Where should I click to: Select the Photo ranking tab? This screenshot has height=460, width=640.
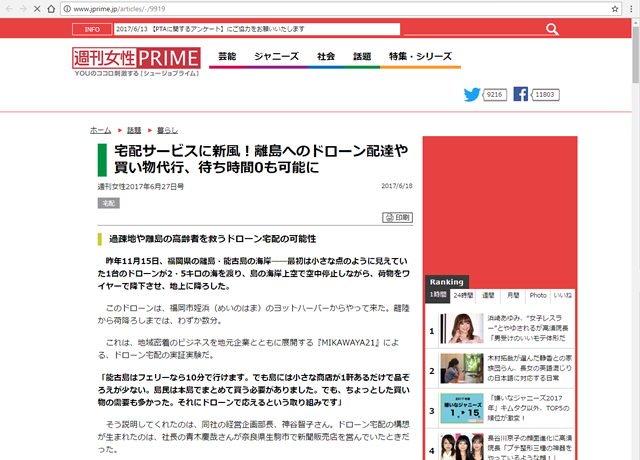(x=538, y=295)
